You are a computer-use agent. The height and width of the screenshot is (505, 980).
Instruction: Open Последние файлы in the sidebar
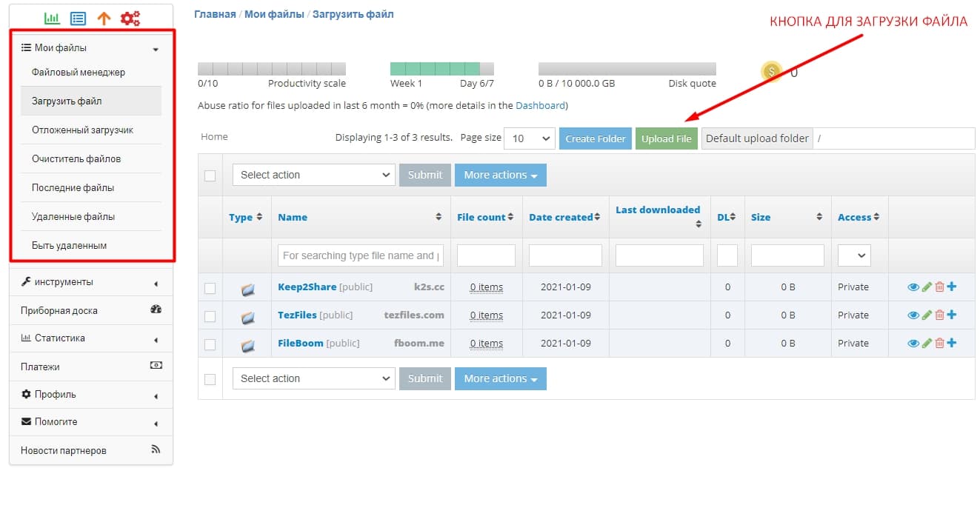click(x=73, y=187)
